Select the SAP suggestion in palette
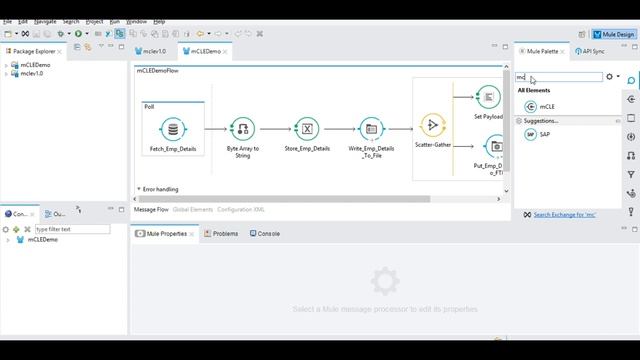The width and height of the screenshot is (640, 360). (537, 134)
